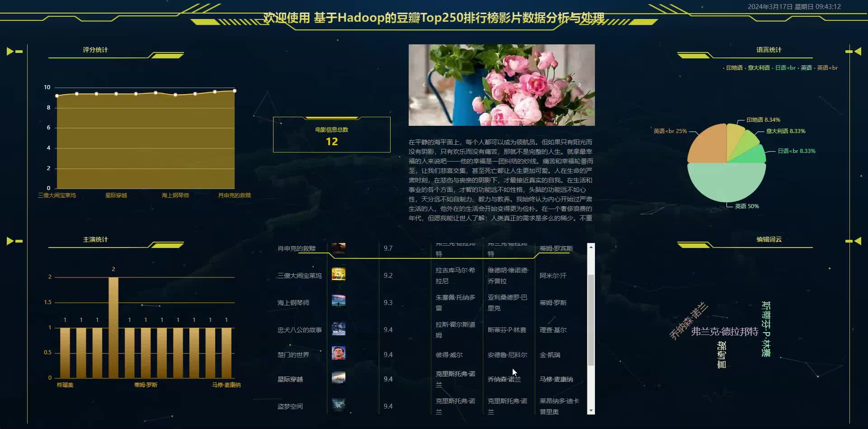Go to previous carousel image arrow

(424, 85)
